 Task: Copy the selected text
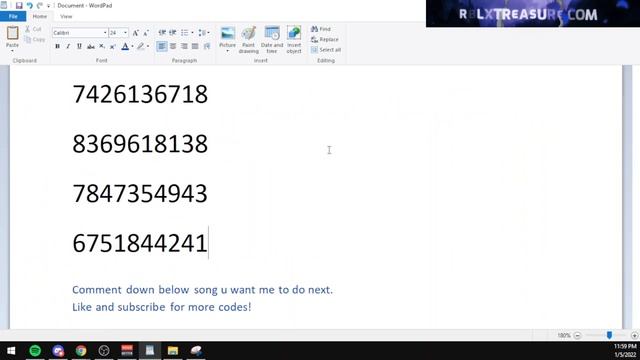(x=34, y=40)
